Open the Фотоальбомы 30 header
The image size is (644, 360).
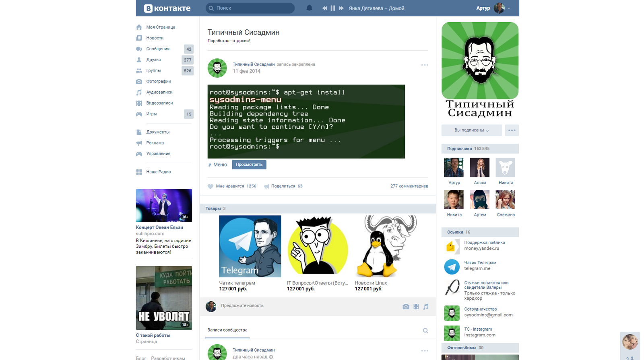(480, 348)
